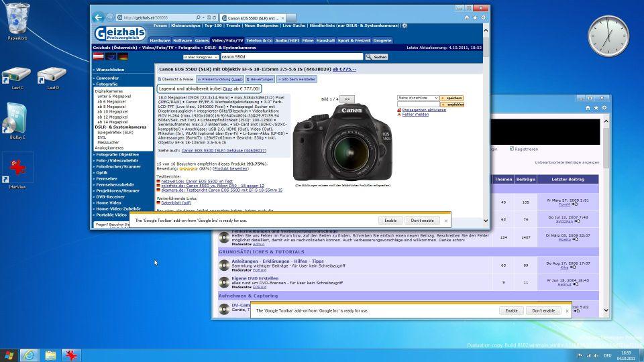This screenshot has width=644, height=362.
Task: Close the Canon EOS 550D browser tab
Action: click(282, 18)
